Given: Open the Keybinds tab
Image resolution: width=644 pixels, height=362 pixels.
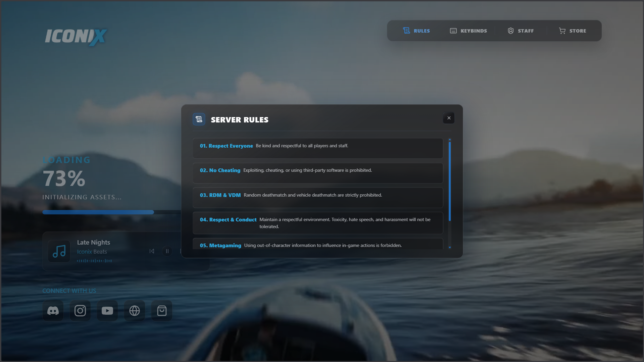Looking at the screenshot, I should (468, 31).
